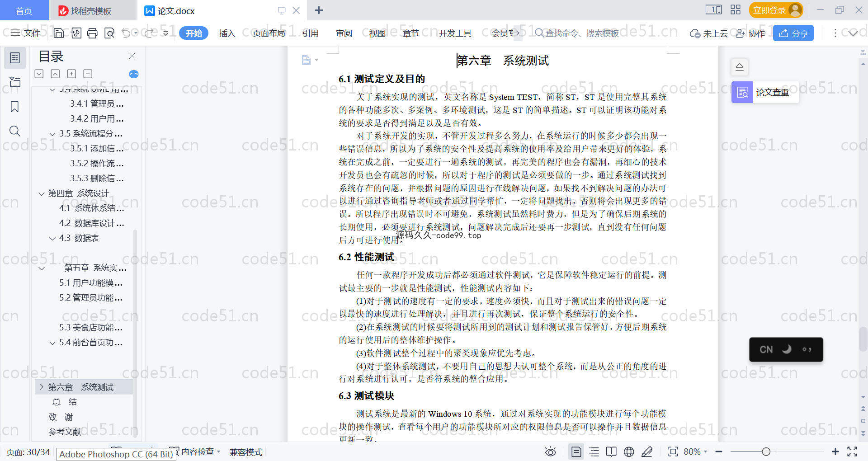Switch to 页面布局 ribbon tab
Viewport: 868px width, 461px height.
pyautogui.click(x=269, y=33)
